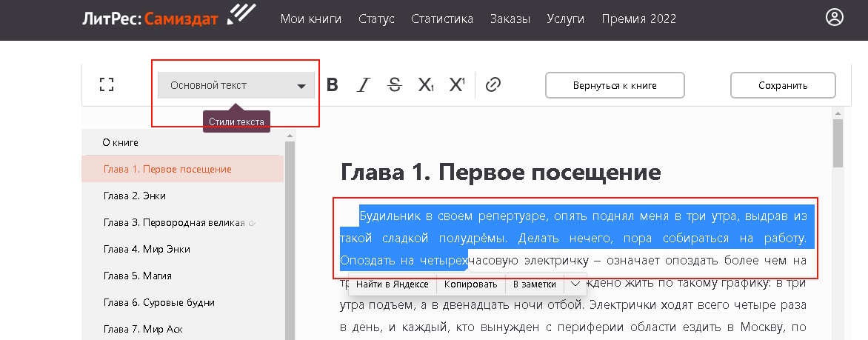Apply bold formatting

tap(332, 84)
